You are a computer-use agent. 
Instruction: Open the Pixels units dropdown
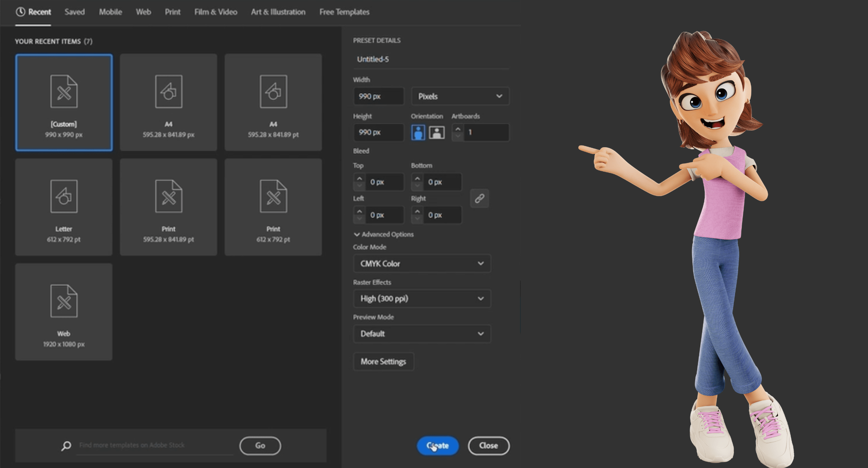[460, 96]
